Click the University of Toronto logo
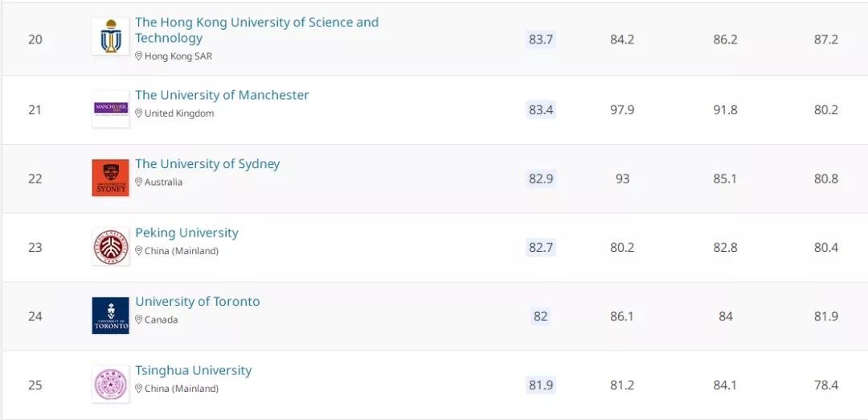 point(110,315)
